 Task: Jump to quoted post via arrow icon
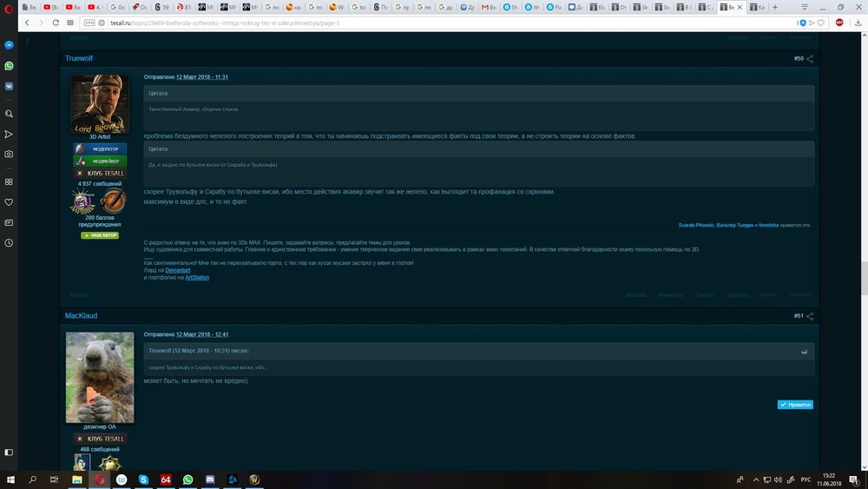click(804, 351)
